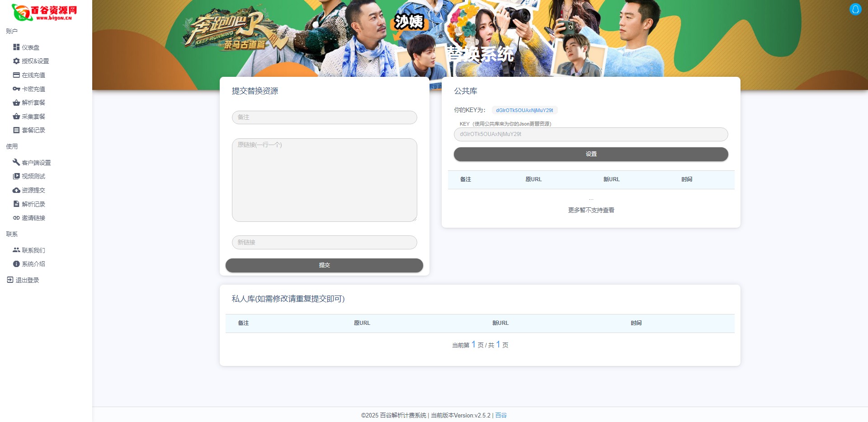The image size is (868, 422).
Task: Click the 设置 button in 公共库 panel
Action: tap(591, 154)
